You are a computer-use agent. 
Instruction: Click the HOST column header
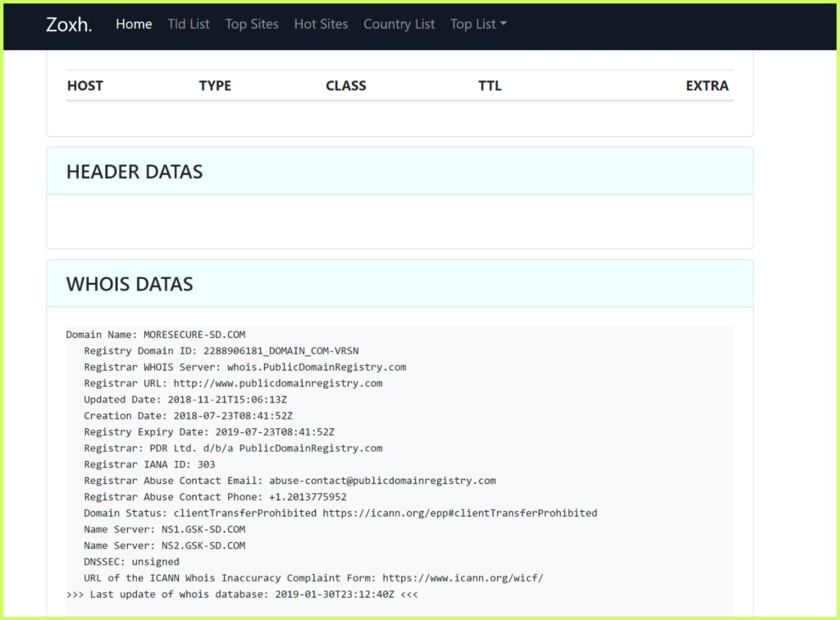tap(85, 85)
